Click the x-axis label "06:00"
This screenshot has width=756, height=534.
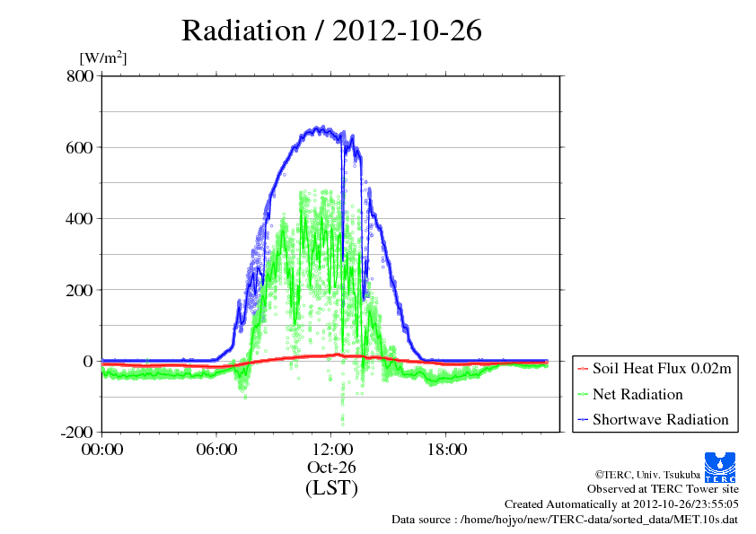(216, 450)
